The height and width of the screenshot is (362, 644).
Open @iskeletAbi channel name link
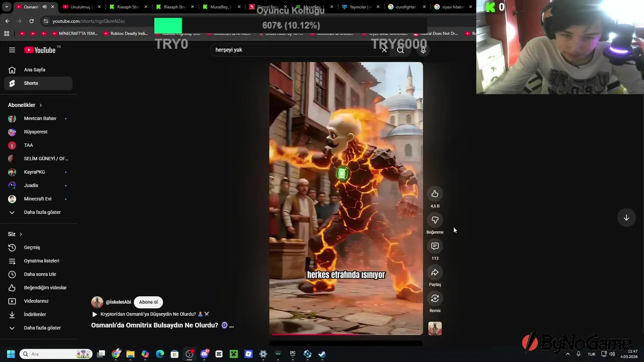coord(118,302)
